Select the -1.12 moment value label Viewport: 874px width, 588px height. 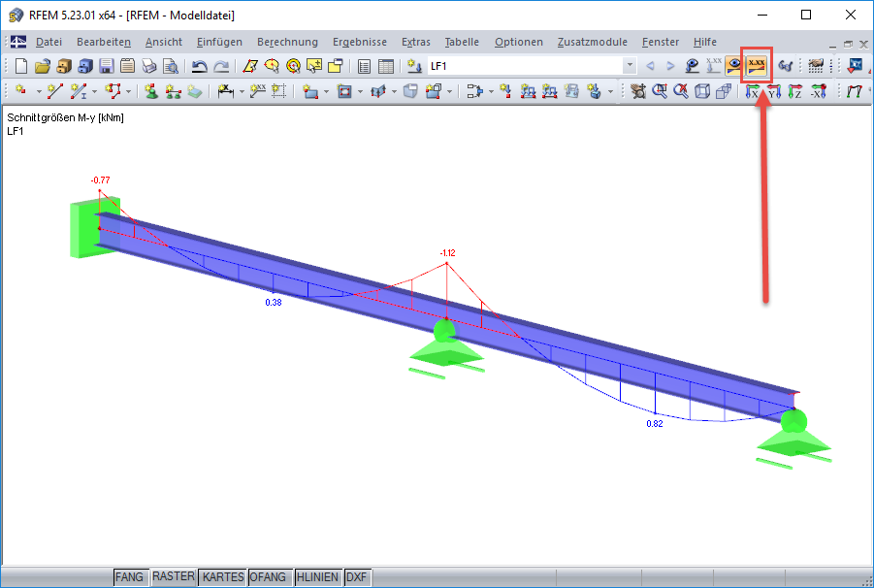[x=447, y=253]
